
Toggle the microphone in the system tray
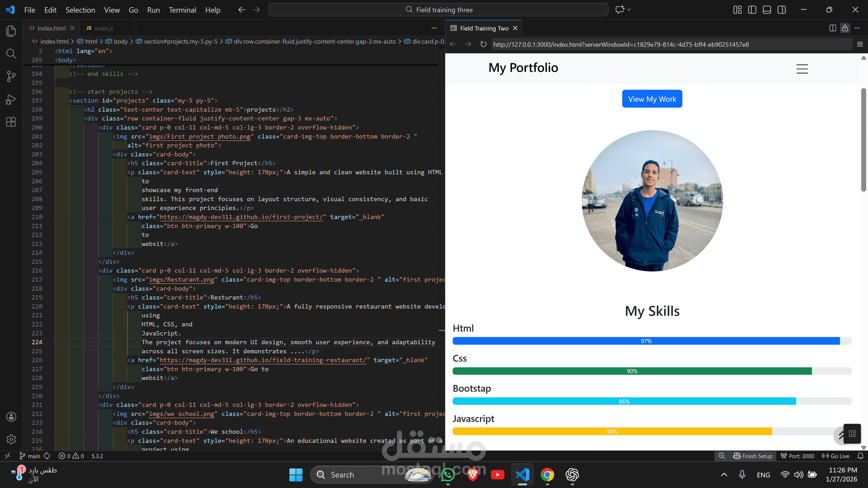click(742, 474)
